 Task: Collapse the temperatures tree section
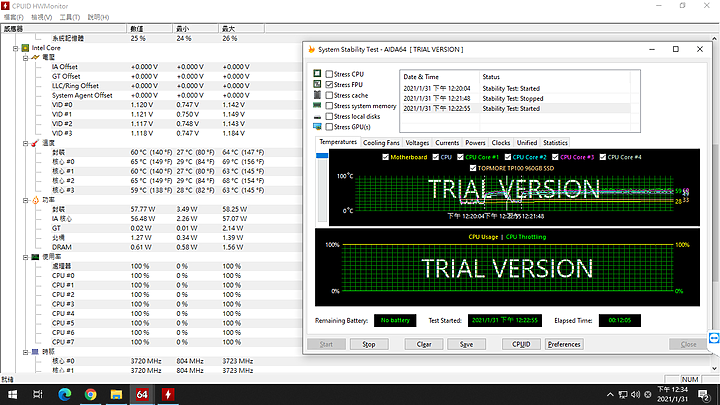point(26,143)
